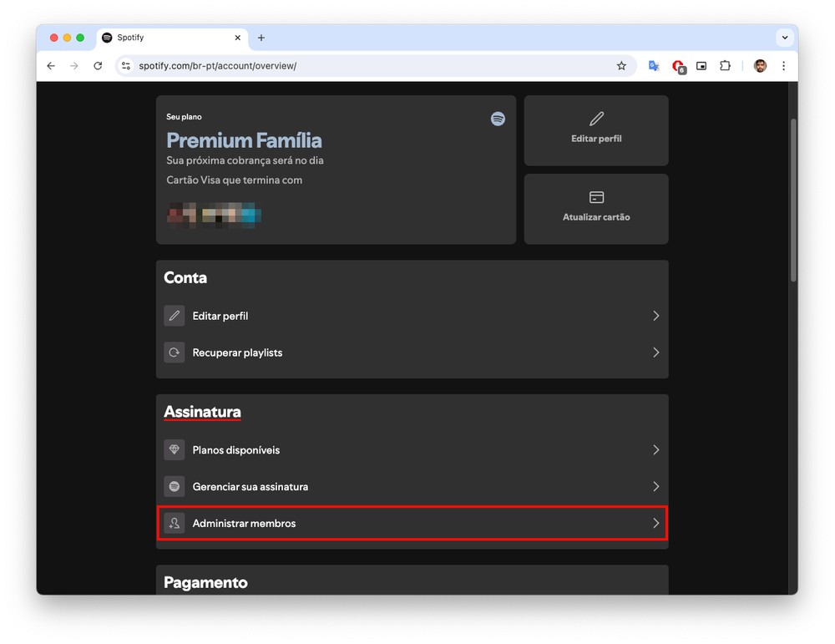Click diamond icon beside Planos disponíveis
835x644 pixels.
click(x=175, y=450)
